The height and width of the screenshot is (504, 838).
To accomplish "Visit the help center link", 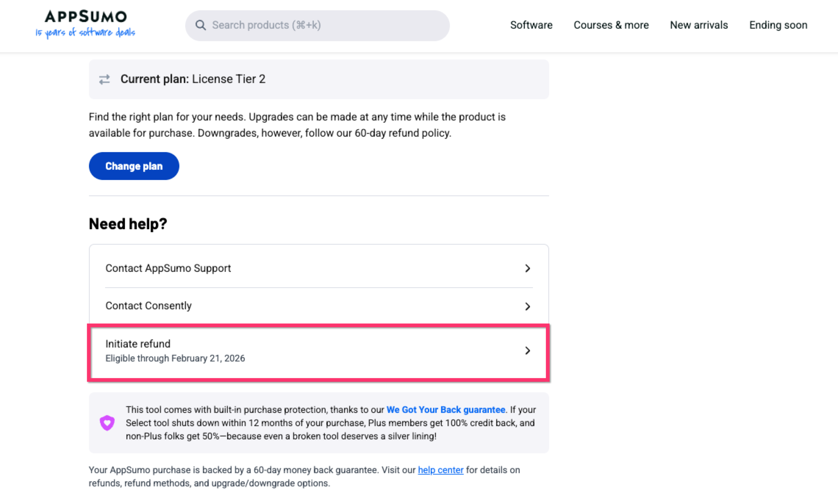I will coord(440,470).
